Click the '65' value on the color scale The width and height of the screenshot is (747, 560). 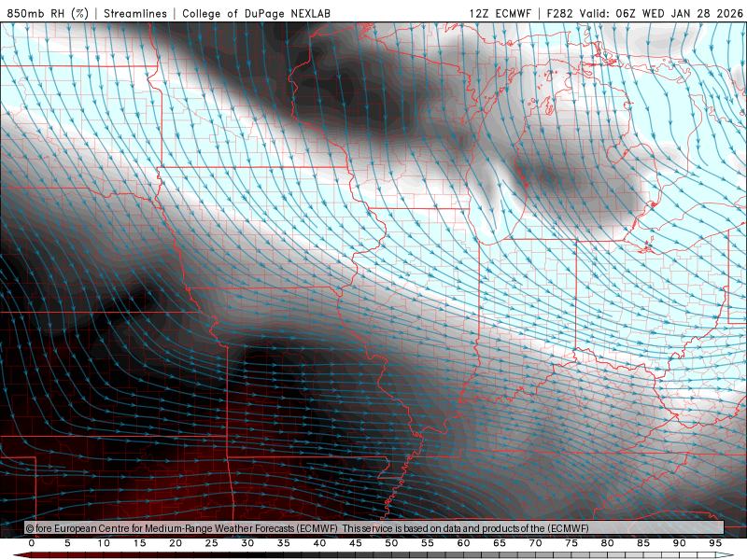point(500,543)
